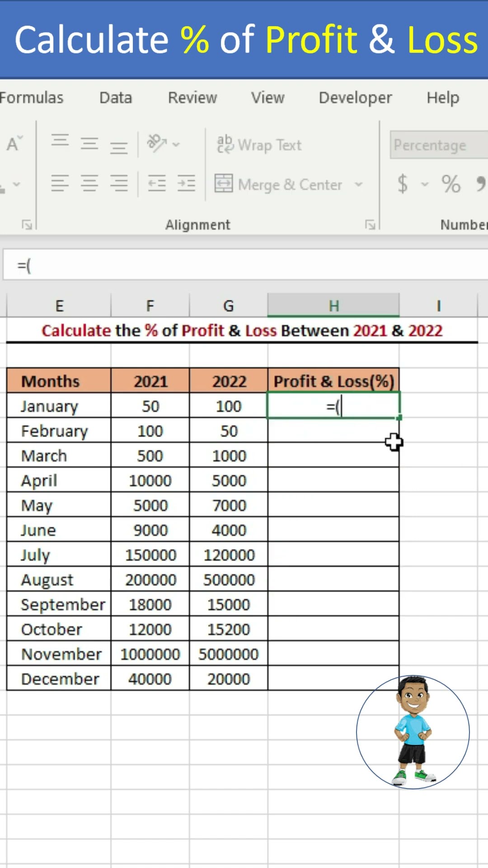
Task: Click the August 2022 cell with 500000
Action: tap(229, 580)
